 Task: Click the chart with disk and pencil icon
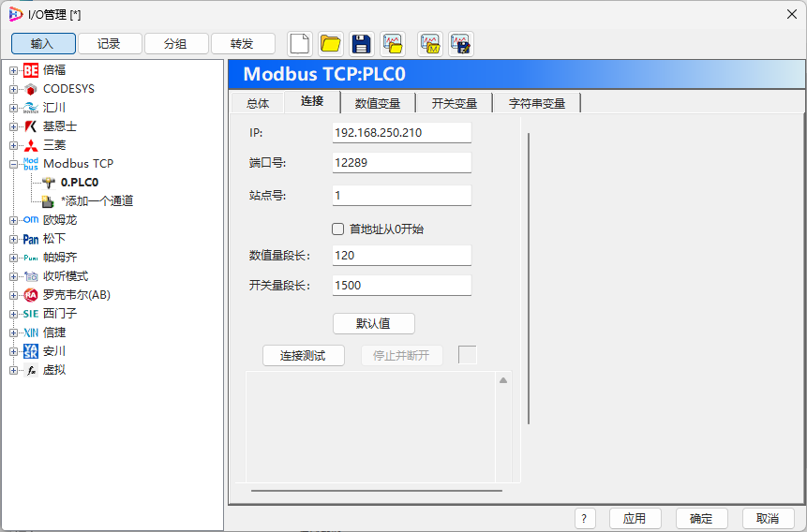[x=460, y=44]
